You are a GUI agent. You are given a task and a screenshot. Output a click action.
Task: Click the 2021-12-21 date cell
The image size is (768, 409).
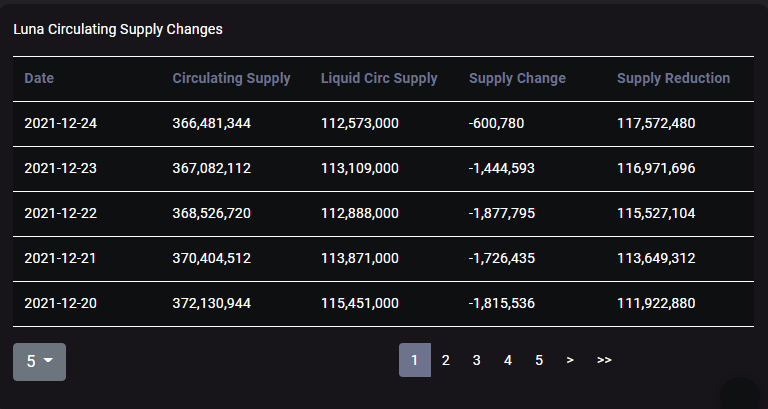point(60,258)
